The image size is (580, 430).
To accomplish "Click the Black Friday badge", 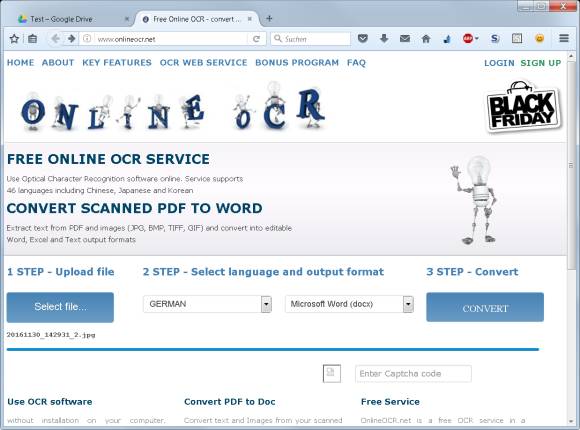I will 523,107.
